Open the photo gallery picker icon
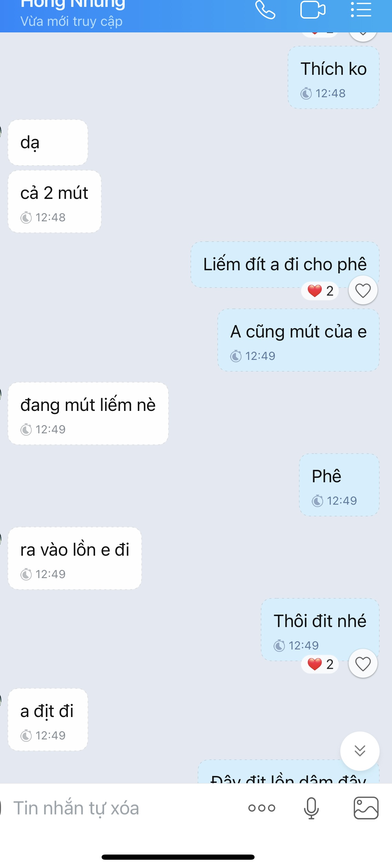 (366, 808)
